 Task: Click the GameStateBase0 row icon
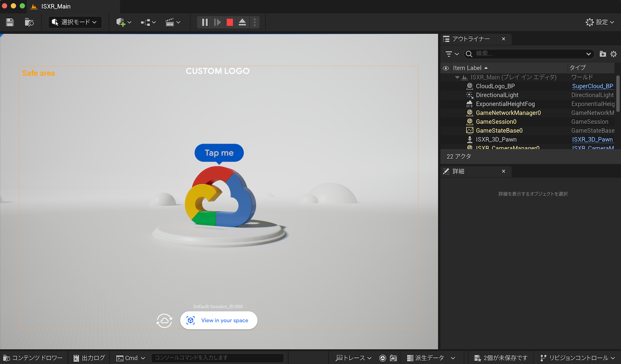click(470, 130)
